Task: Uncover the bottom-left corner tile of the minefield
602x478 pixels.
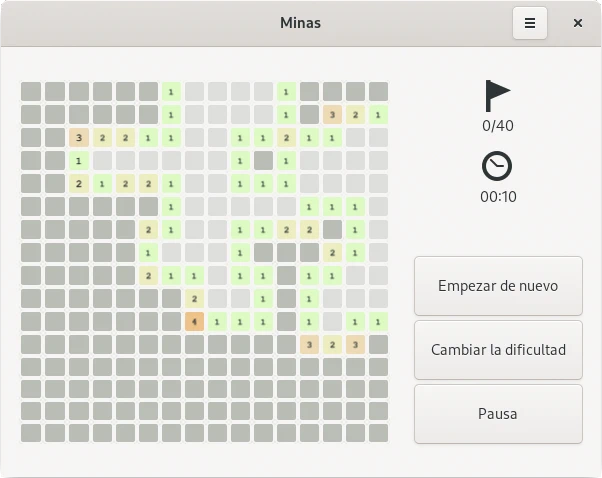Action: point(31,432)
